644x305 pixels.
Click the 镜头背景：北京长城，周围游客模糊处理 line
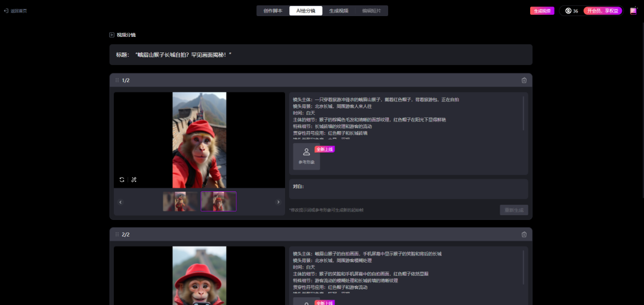point(332,261)
